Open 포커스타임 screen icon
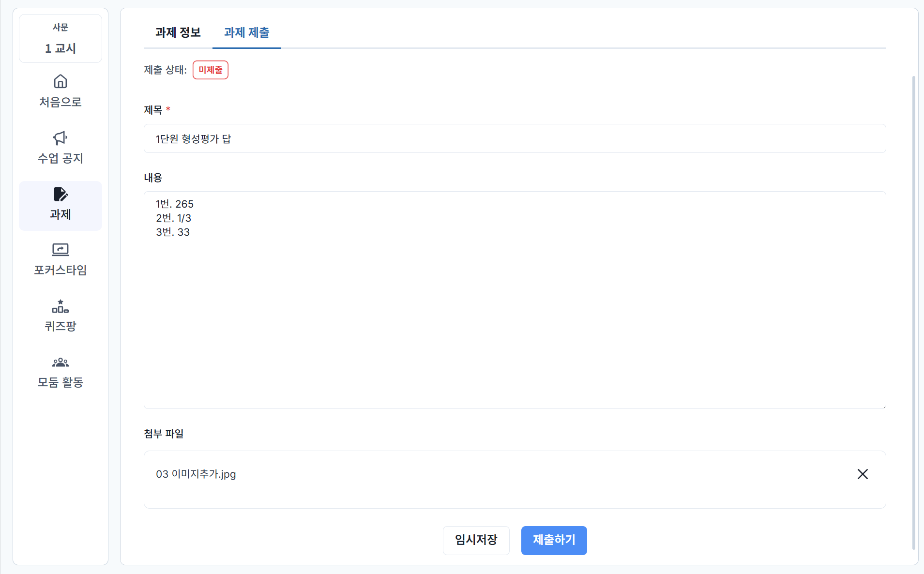The height and width of the screenshot is (574, 924). pos(61,250)
